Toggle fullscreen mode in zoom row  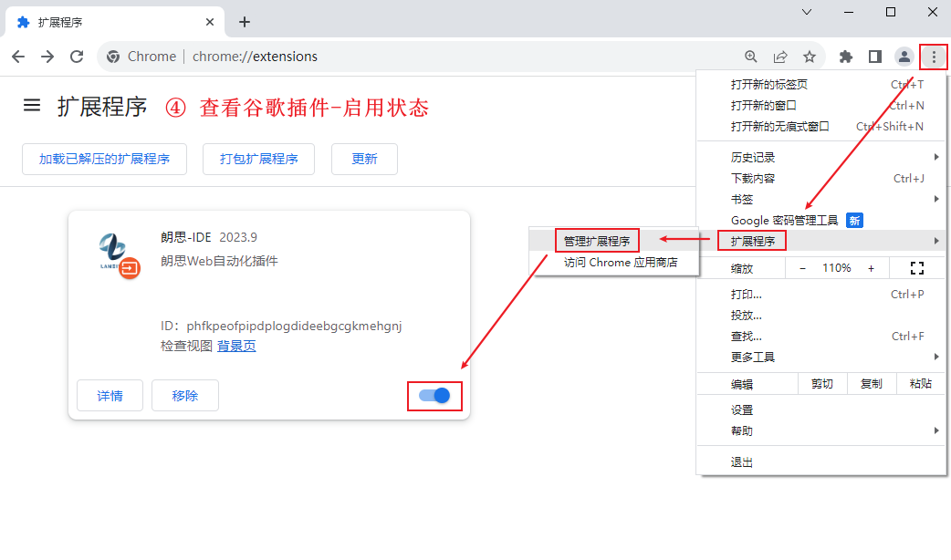pyautogui.click(x=917, y=268)
